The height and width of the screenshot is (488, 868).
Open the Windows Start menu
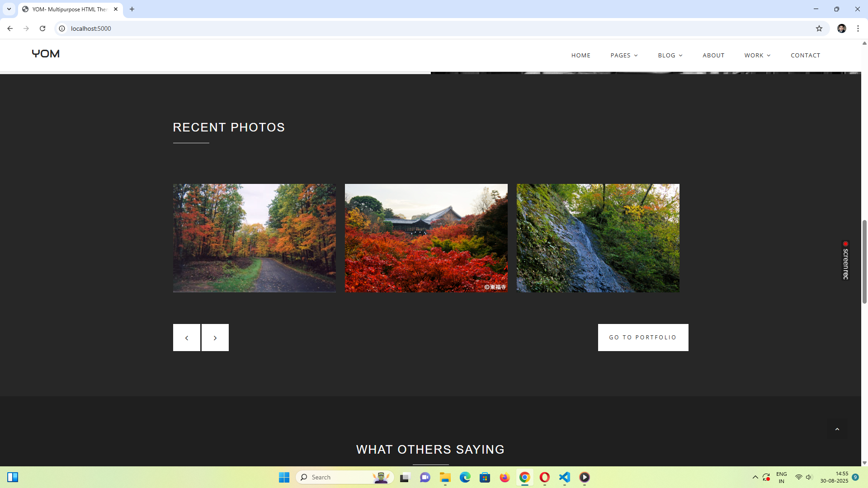tap(284, 477)
